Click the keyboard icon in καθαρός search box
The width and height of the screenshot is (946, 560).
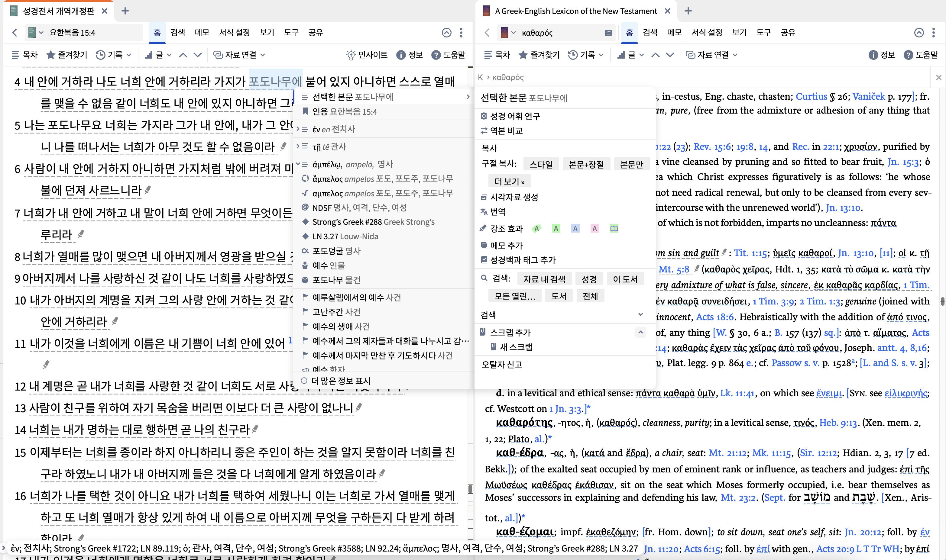pyautogui.click(x=608, y=33)
